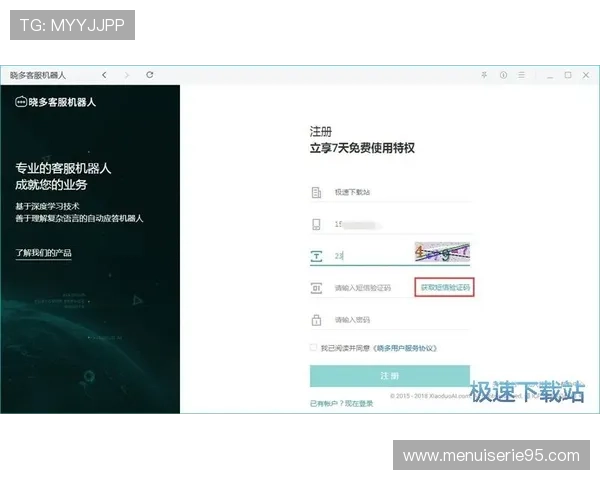Click the 基于深度学习技术 text line
The width and height of the screenshot is (600, 480).
[x=47, y=206]
